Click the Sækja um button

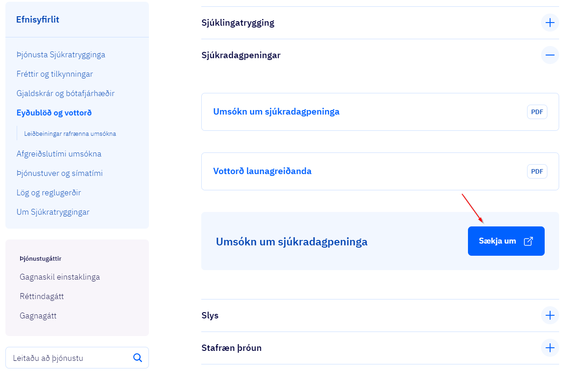pos(506,241)
